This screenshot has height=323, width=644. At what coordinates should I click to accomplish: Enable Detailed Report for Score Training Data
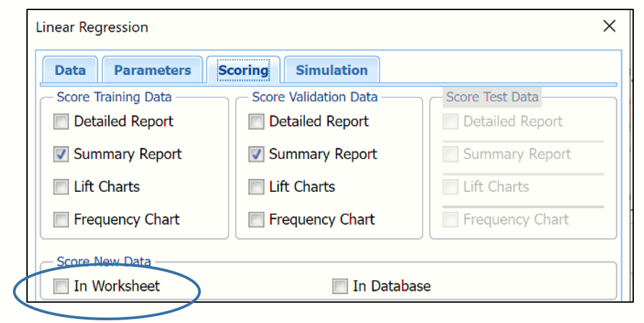pos(62,122)
